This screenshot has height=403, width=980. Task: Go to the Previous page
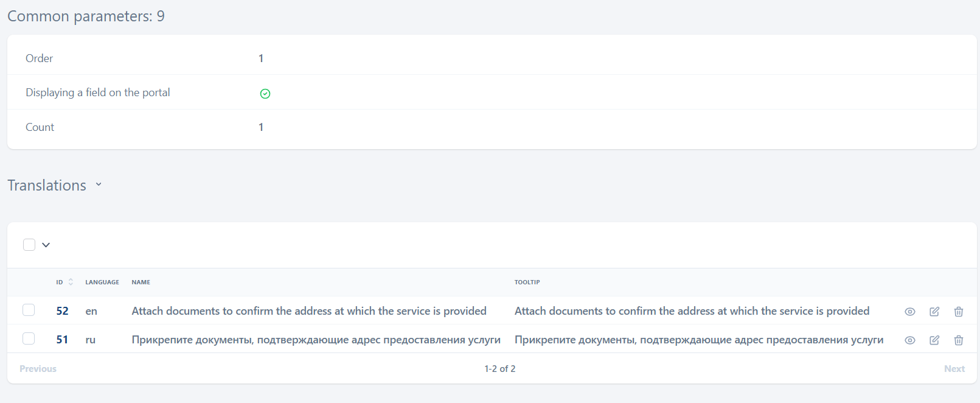38,369
